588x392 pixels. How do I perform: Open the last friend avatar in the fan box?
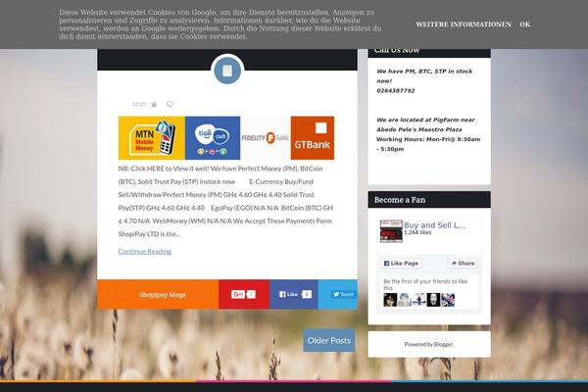[x=448, y=300]
